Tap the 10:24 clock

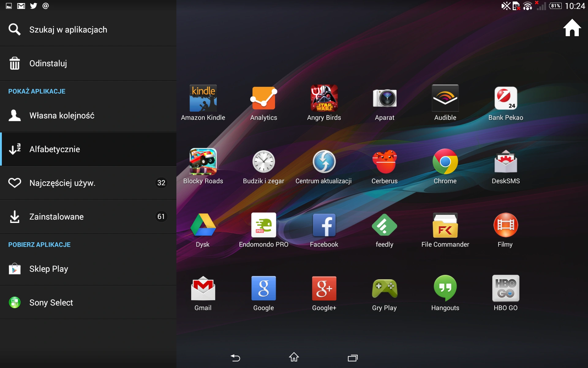click(575, 6)
